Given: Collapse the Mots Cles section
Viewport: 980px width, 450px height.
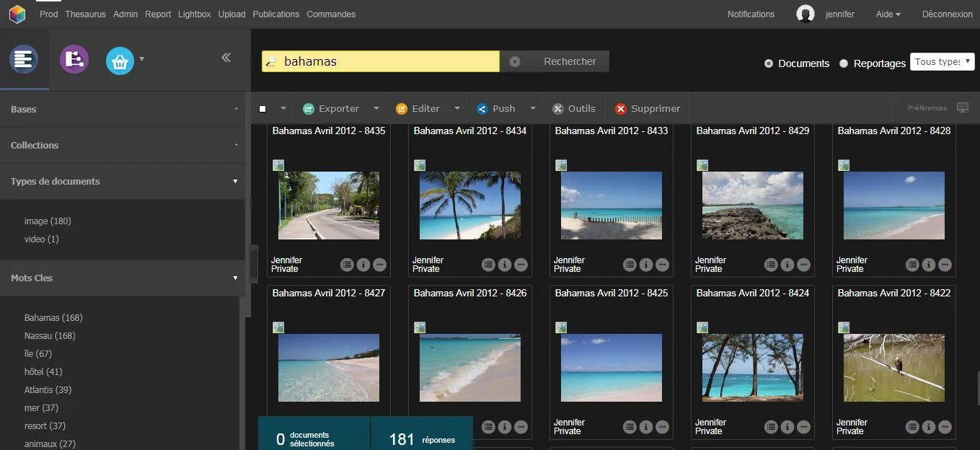Looking at the screenshot, I should pos(123,278).
